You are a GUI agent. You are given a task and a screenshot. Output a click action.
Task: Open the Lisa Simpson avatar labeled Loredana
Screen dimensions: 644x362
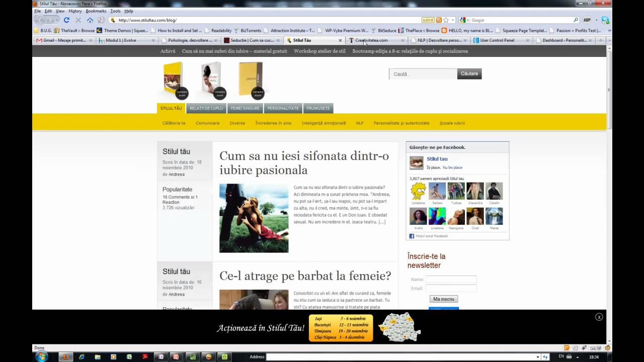418,191
